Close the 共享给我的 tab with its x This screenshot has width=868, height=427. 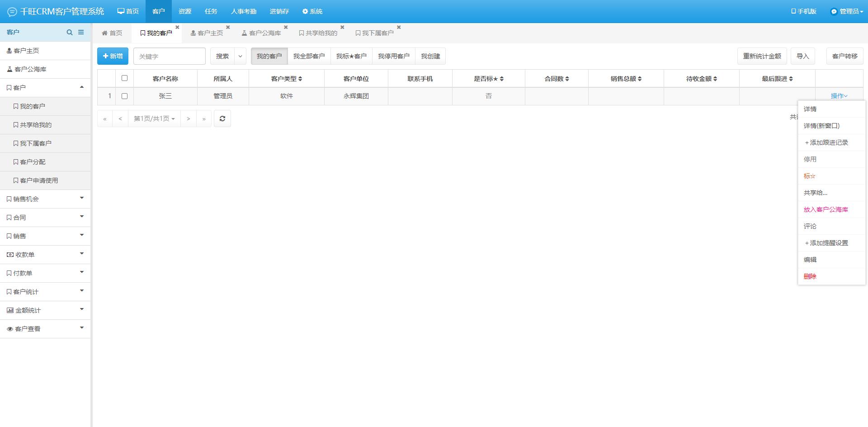[342, 27]
